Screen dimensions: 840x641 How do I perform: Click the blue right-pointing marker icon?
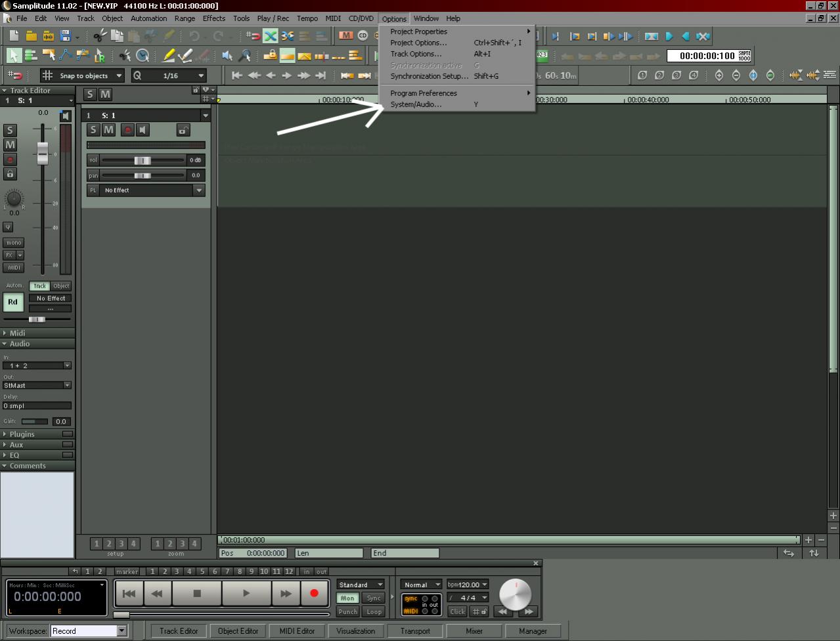coord(669,36)
